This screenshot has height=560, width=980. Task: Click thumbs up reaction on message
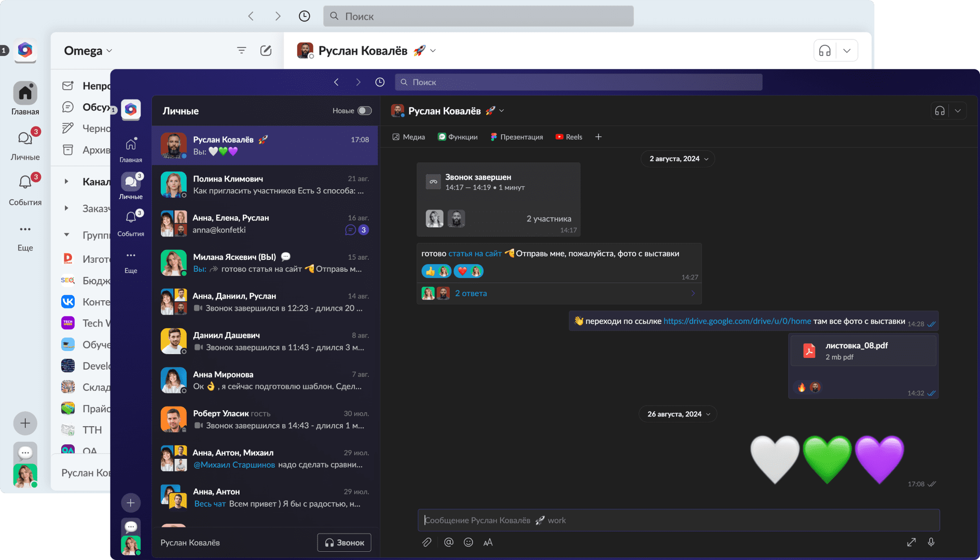pos(436,271)
